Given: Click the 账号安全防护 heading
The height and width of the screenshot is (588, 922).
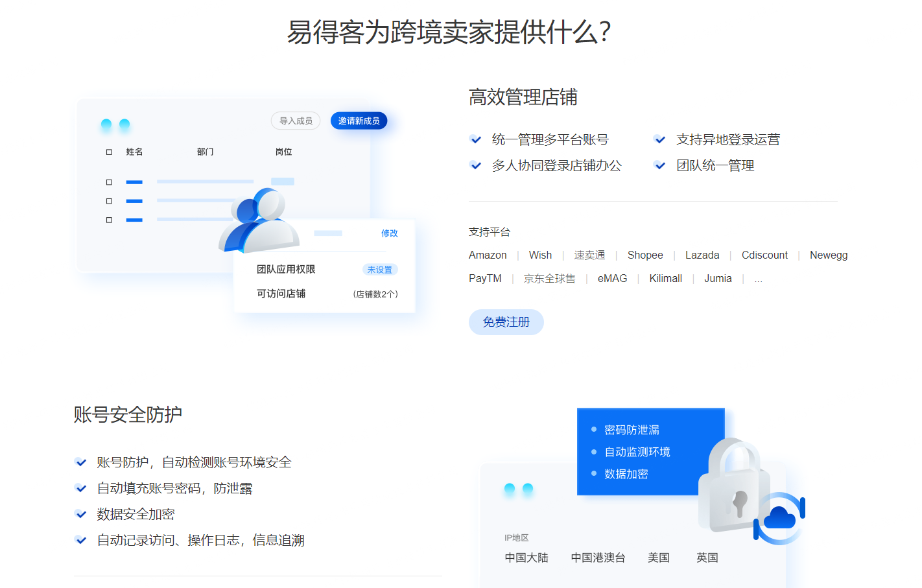Looking at the screenshot, I should [x=128, y=414].
